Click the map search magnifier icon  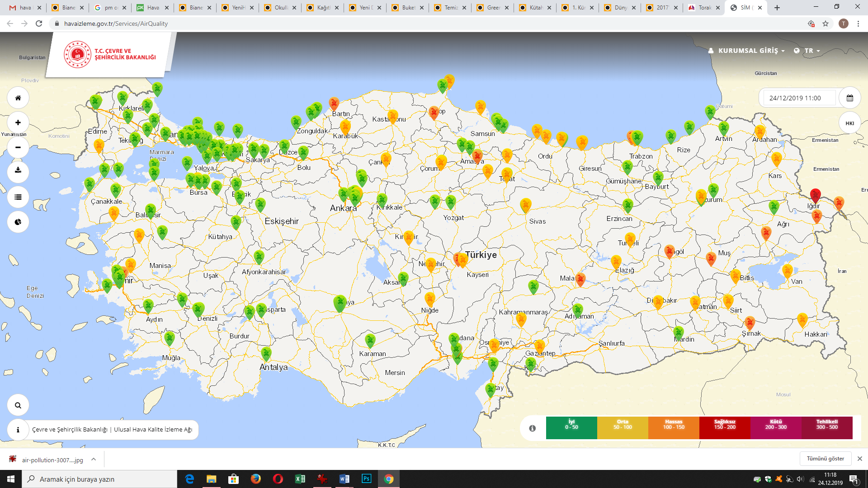pyautogui.click(x=18, y=405)
